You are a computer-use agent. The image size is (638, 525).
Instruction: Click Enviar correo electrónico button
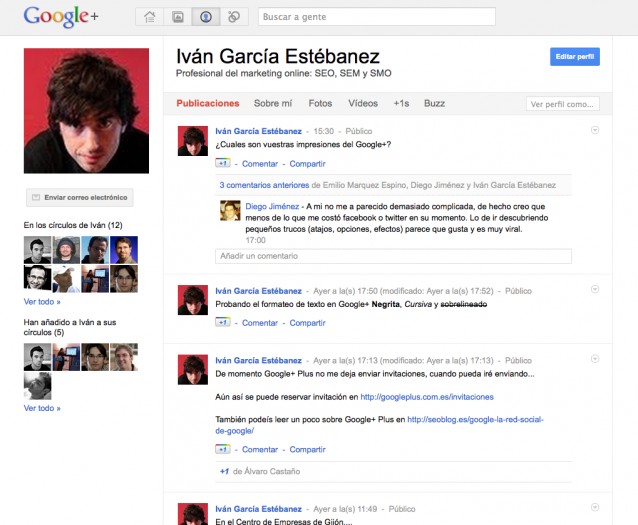(78, 198)
